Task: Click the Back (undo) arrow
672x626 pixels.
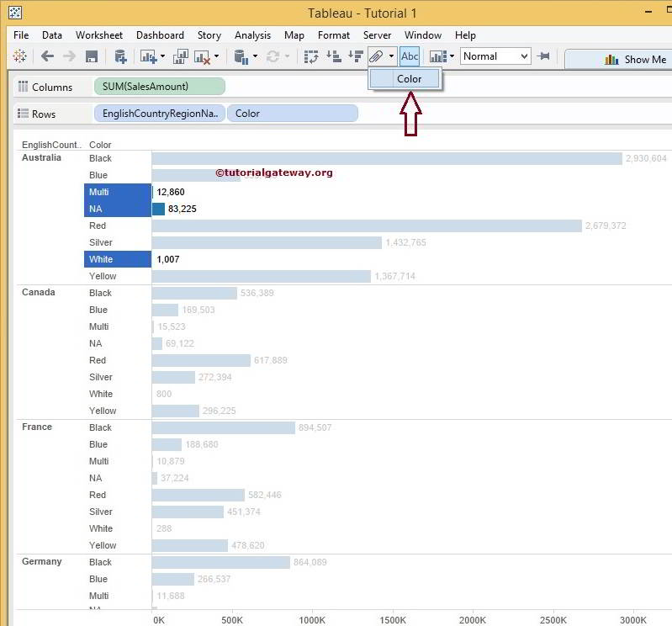Action: click(x=47, y=56)
